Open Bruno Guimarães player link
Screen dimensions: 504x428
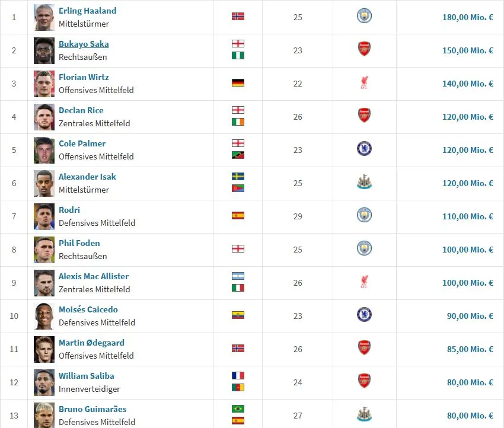[x=92, y=409]
